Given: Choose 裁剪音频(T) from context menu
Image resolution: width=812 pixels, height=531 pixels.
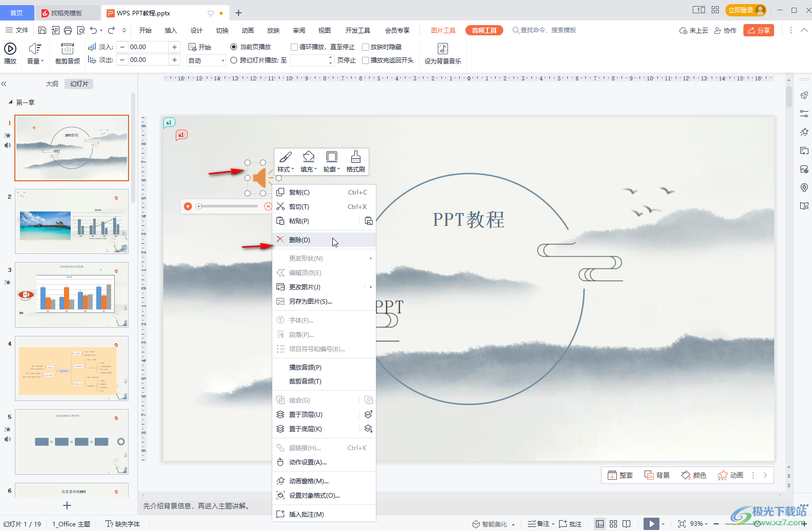Looking at the screenshot, I should point(324,381).
